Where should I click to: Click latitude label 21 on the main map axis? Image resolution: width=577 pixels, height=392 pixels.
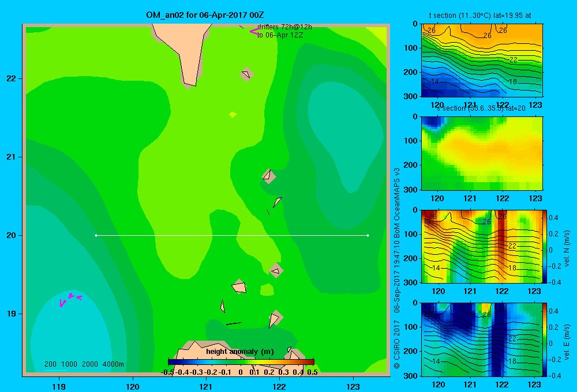tap(12, 157)
